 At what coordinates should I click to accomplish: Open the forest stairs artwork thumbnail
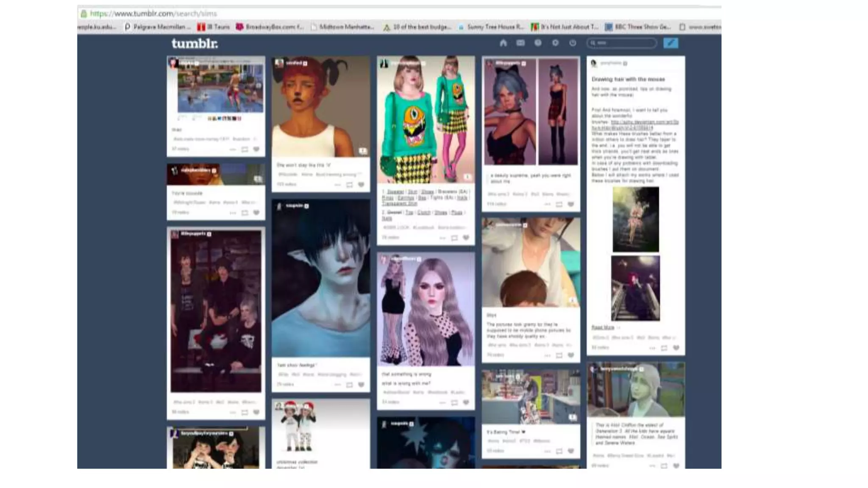coord(636,219)
